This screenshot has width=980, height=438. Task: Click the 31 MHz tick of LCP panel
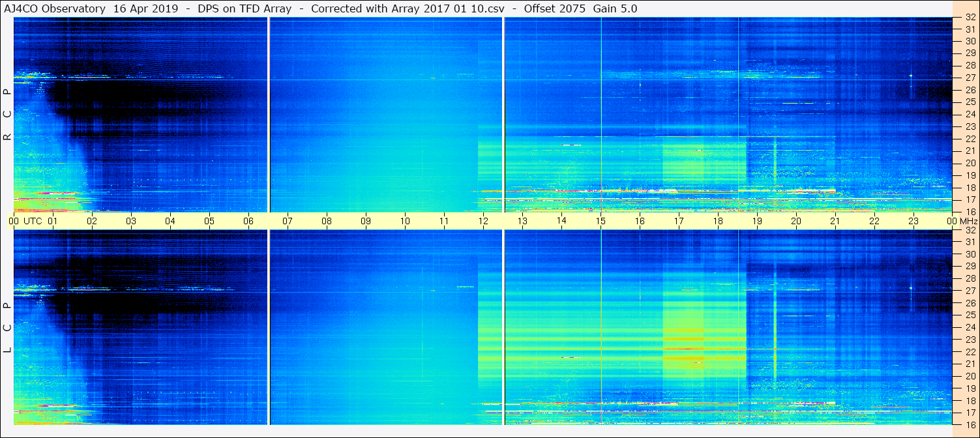[970, 242]
